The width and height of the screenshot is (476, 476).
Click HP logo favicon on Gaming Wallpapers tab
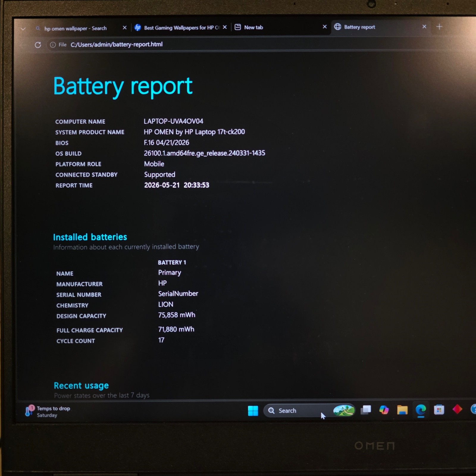pyautogui.click(x=137, y=28)
